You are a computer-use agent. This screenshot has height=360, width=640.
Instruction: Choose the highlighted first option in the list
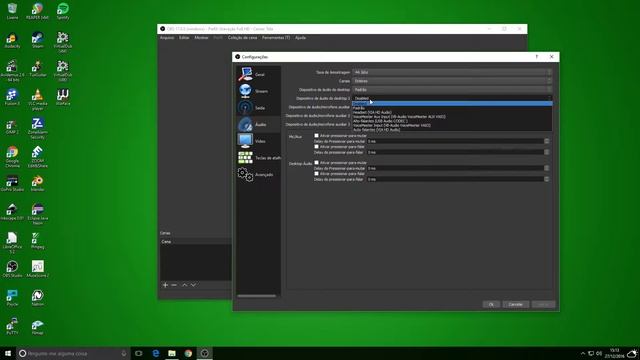coord(452,104)
